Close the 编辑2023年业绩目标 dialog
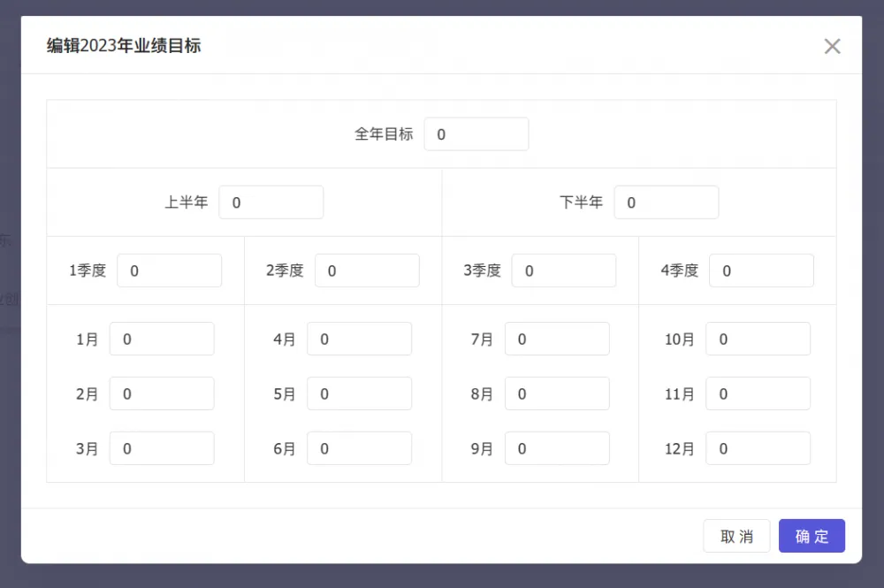Image resolution: width=884 pixels, height=588 pixels. 832,46
